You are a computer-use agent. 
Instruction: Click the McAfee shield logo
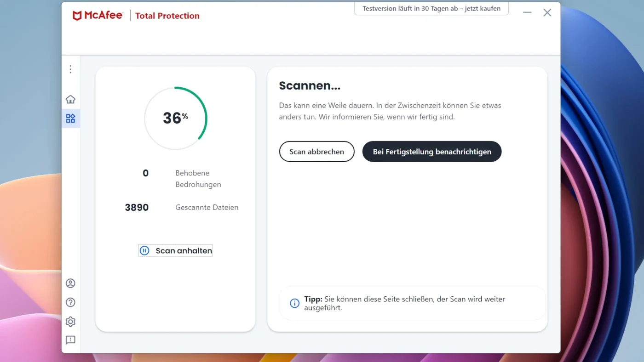tap(77, 16)
